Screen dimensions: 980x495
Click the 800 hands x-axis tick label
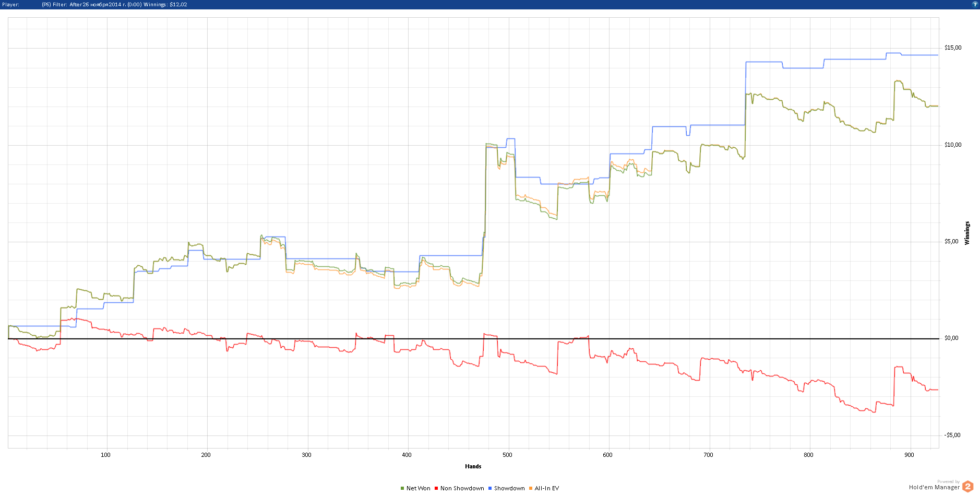pos(808,455)
